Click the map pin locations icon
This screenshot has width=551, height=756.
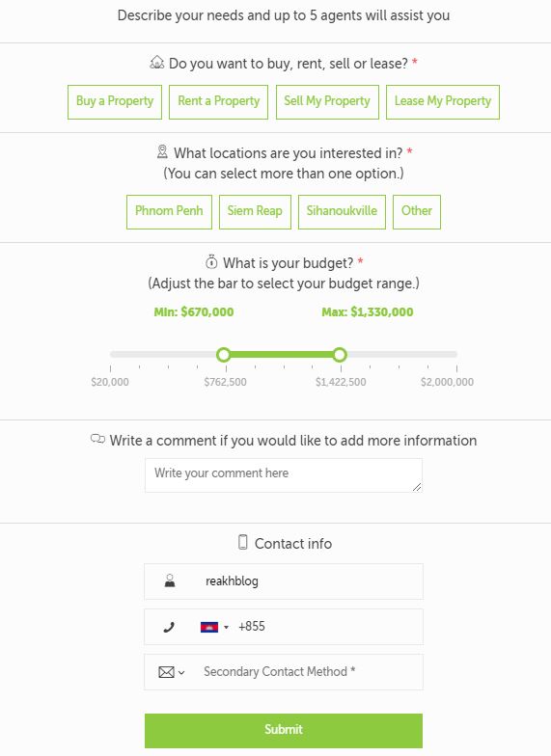[162, 152]
